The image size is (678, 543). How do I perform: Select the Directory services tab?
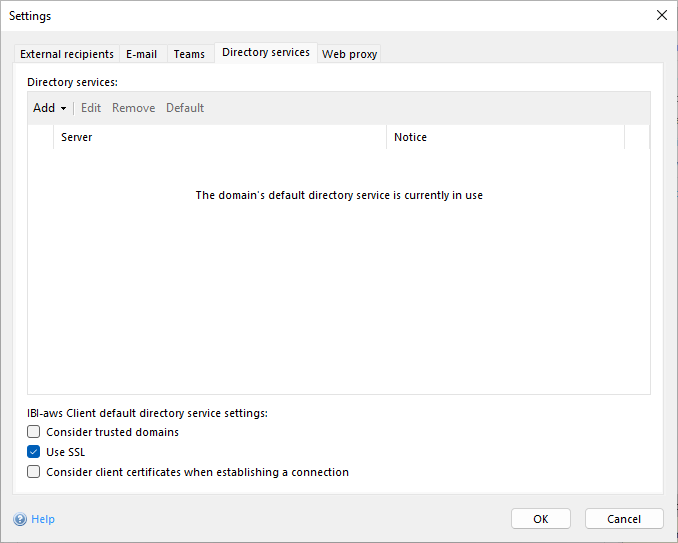click(265, 52)
